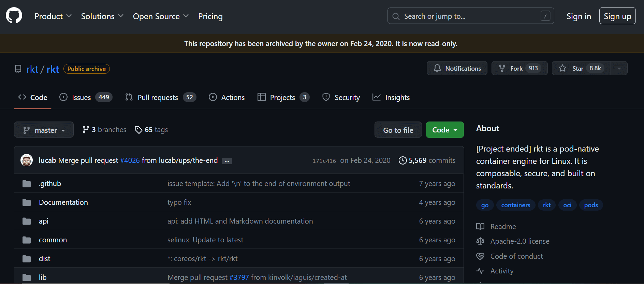Click the Search or jump to field
Image resolution: width=644 pixels, height=284 pixels.
point(470,16)
